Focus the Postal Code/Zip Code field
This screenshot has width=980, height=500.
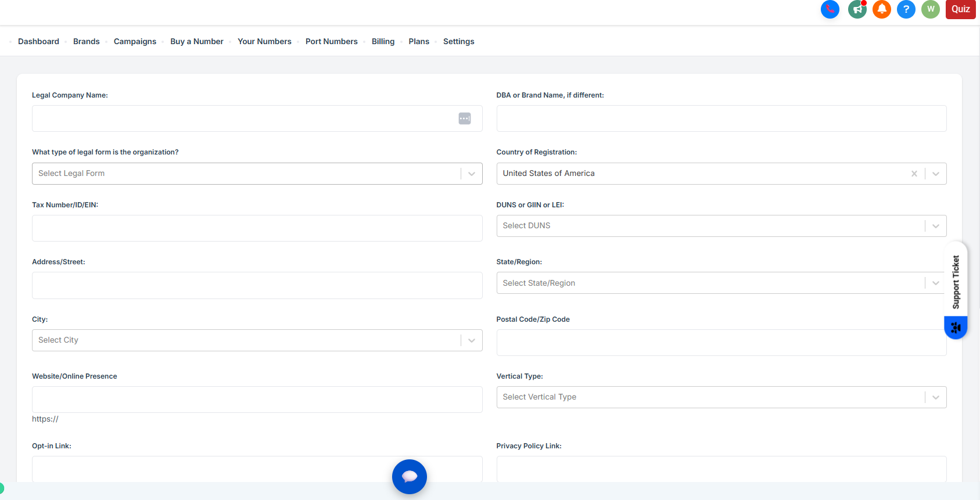[720, 343]
